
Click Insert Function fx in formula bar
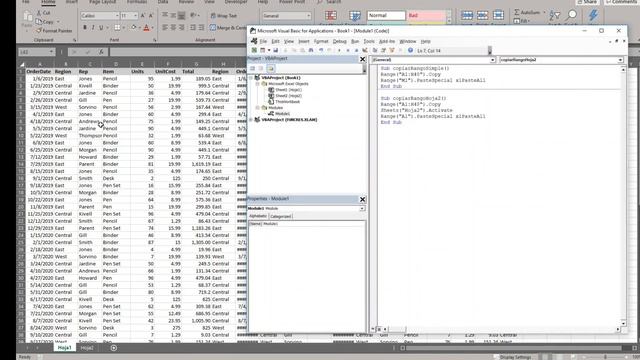point(101,52)
